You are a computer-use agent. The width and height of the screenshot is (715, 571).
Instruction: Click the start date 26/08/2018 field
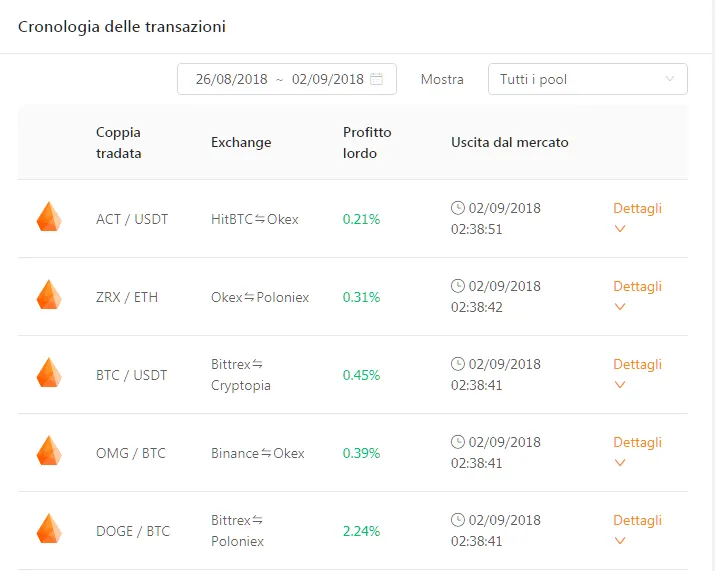click(x=232, y=79)
